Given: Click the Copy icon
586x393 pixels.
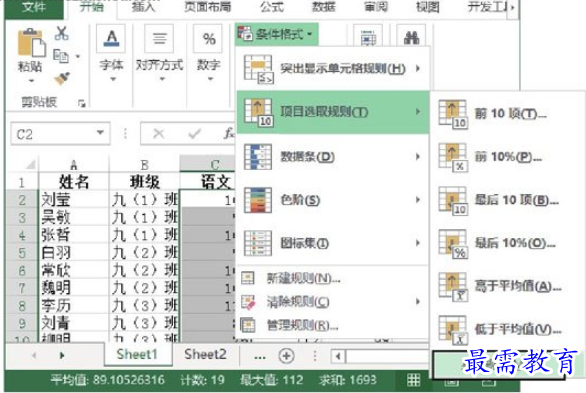Looking at the screenshot, I should 61,56.
